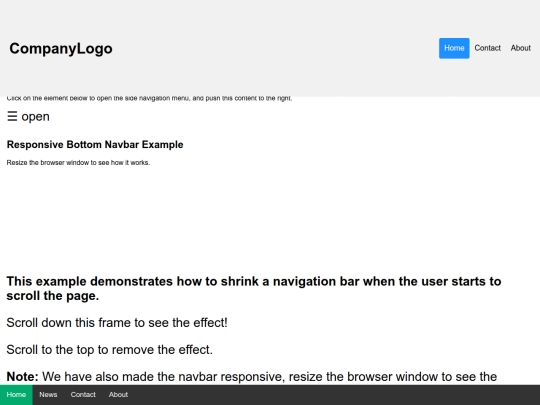Viewport: 540px width, 405px height.
Task: Click the bold 'Note:' label
Action: click(x=22, y=376)
